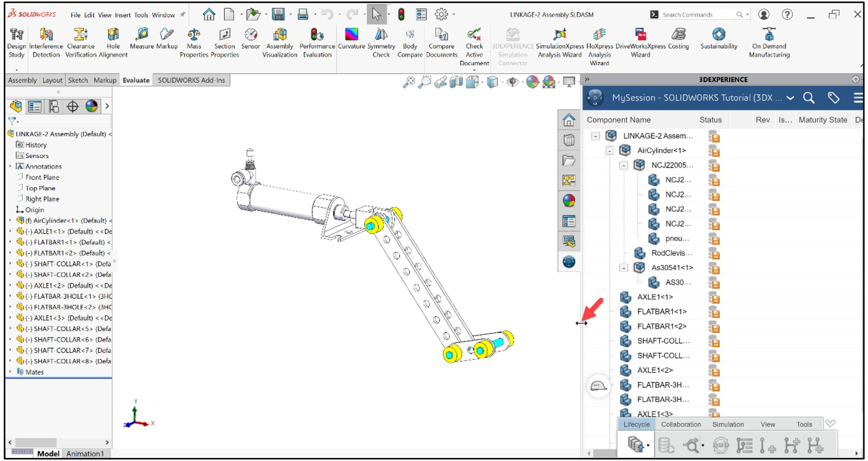Open the Mass Properties tool
Image resolution: width=868 pixels, height=461 pixels.
(x=194, y=40)
